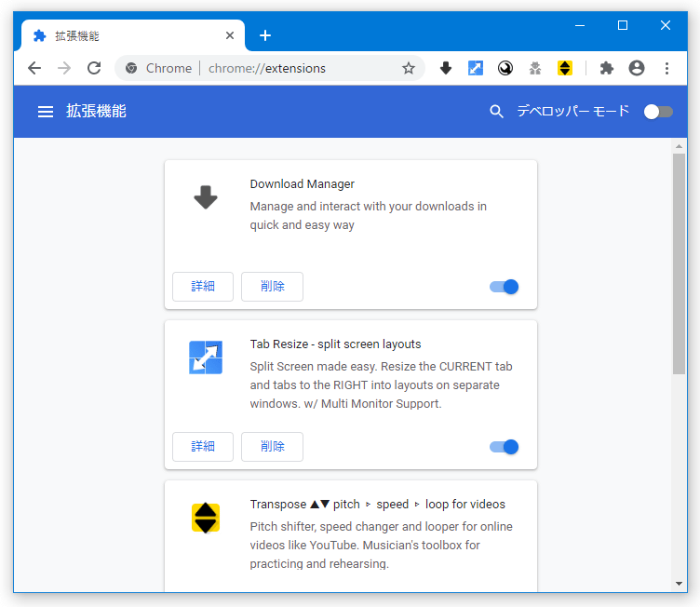Click the forward navigation arrow

[64, 68]
